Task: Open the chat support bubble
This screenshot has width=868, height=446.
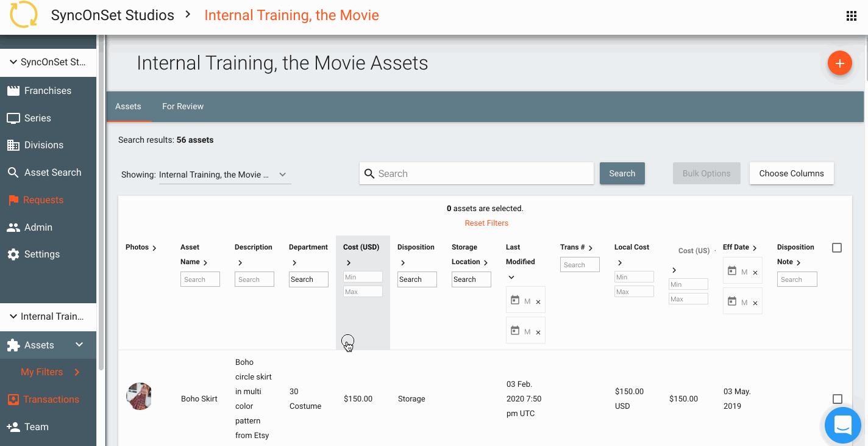Action: coord(842,425)
